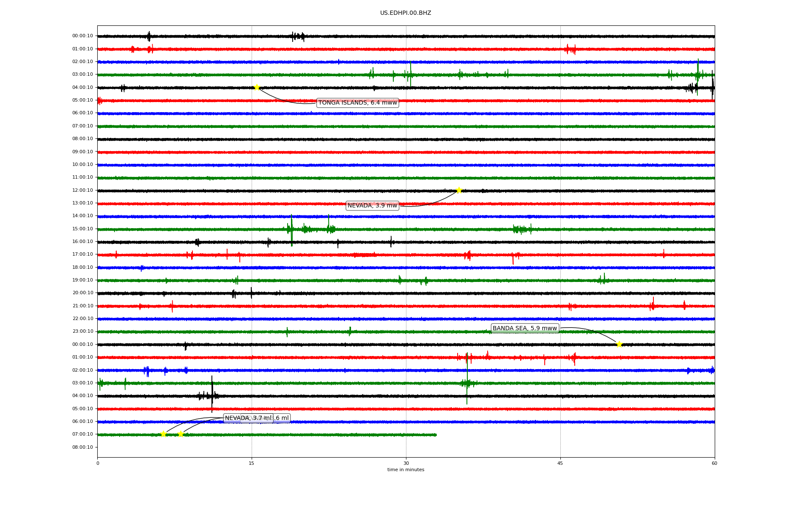This screenshot has width=812, height=508.
Task: Click the 13:00:10 time label
Action: [x=82, y=203]
